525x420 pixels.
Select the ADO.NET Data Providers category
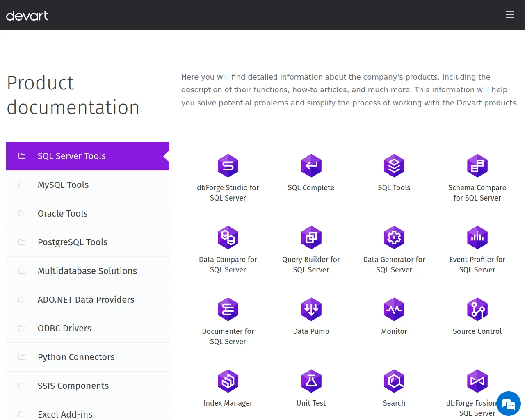[86, 300]
